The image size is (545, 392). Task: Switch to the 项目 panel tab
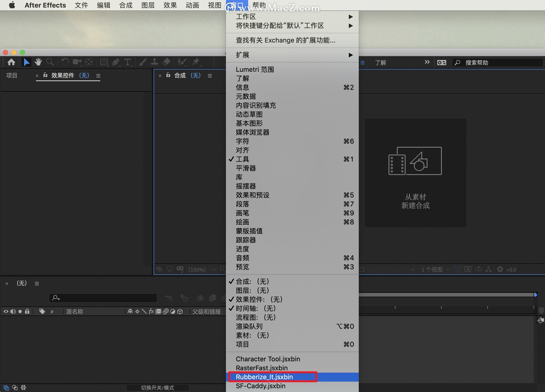tap(12, 75)
